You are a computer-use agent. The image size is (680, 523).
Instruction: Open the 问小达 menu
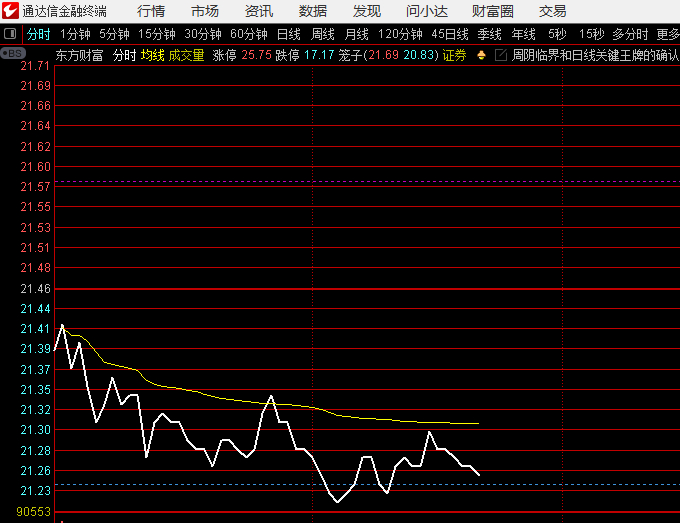(x=427, y=11)
